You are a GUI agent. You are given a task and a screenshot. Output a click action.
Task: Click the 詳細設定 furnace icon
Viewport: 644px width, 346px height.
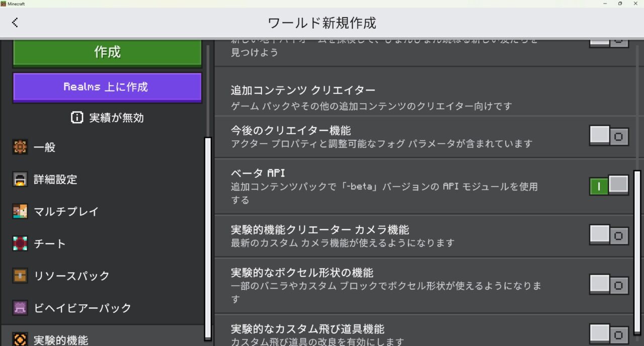pos(20,180)
